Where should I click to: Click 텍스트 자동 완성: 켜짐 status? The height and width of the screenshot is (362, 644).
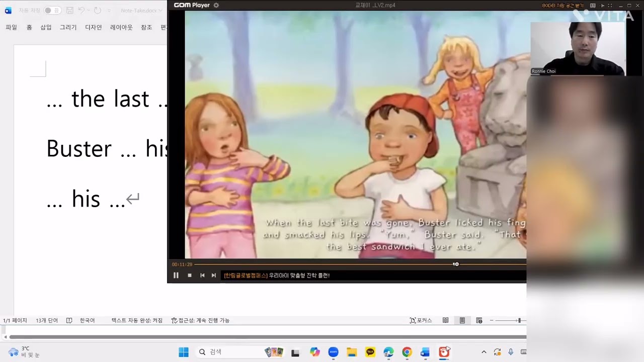(x=137, y=320)
